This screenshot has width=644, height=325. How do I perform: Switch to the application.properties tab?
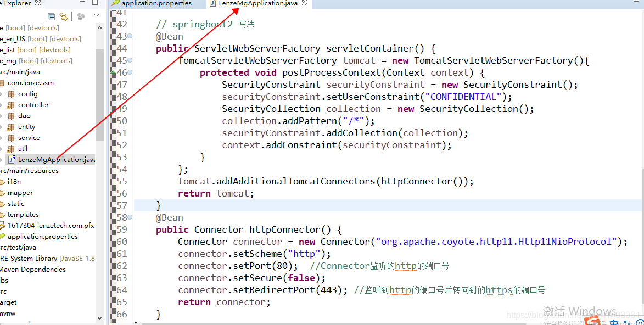click(x=156, y=3)
